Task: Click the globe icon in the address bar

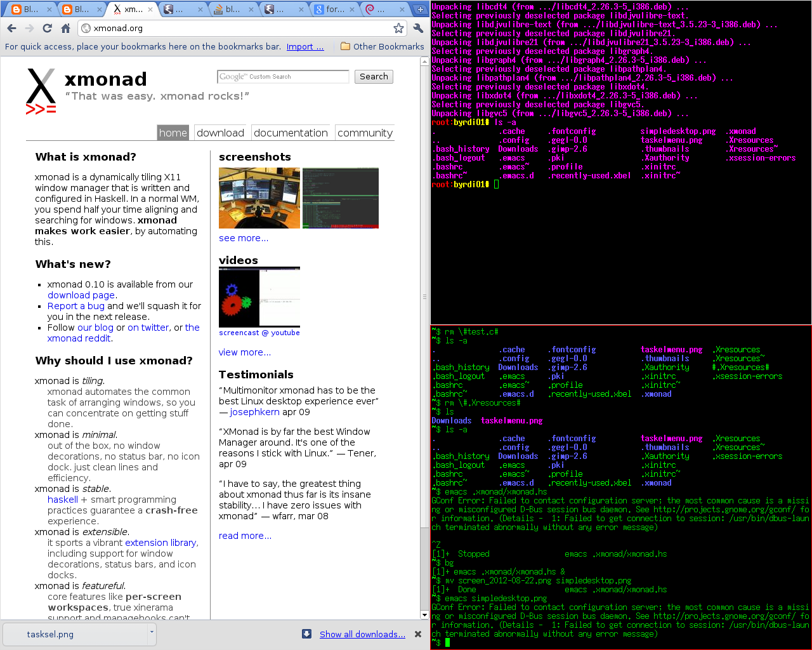Action: pyautogui.click(x=86, y=28)
